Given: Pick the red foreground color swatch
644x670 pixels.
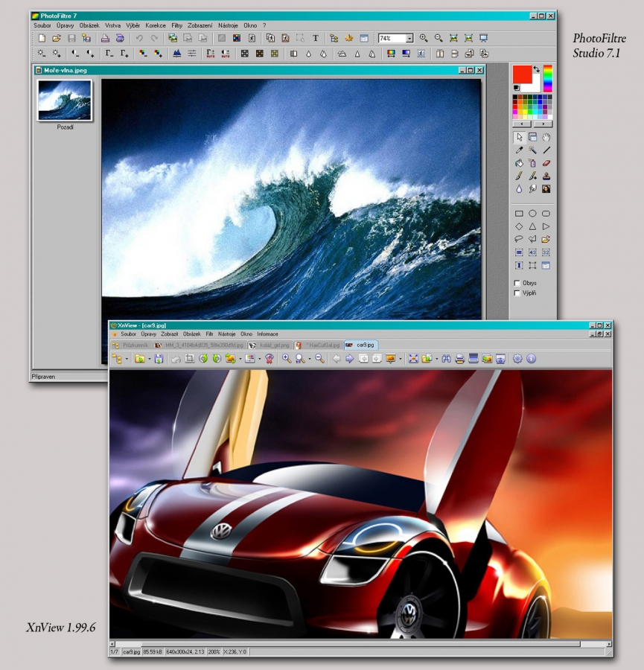Looking at the screenshot, I should (x=522, y=74).
